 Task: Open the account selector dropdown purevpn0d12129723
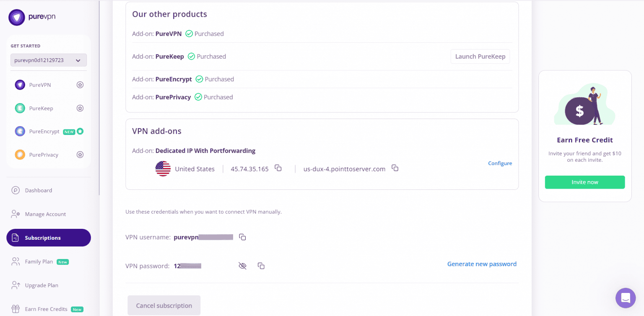(x=49, y=60)
